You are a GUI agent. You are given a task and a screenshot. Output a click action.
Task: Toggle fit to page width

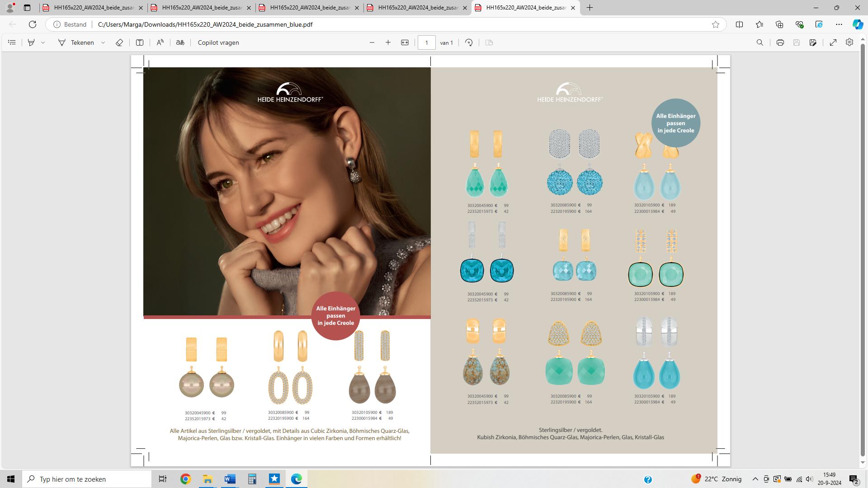[405, 42]
